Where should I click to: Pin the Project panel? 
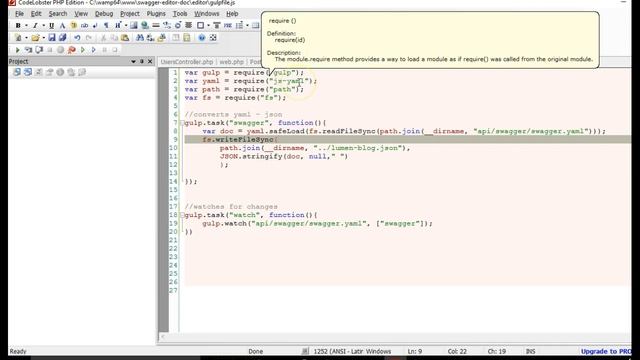tap(142, 62)
